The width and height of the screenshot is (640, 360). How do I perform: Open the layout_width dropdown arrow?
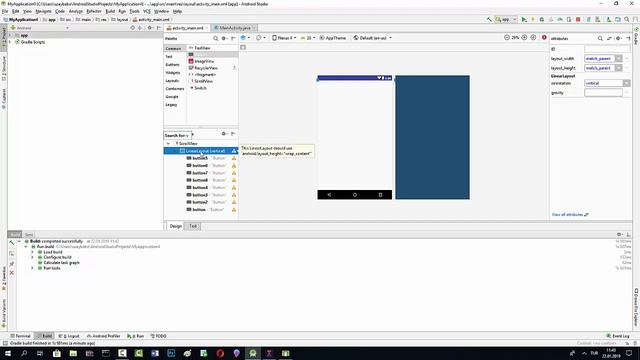(619, 59)
